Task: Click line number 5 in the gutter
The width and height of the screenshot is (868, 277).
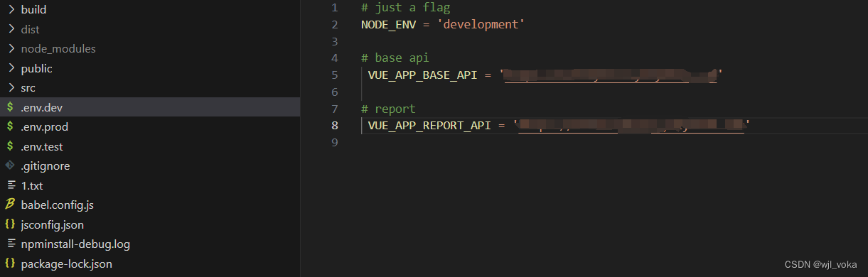Action: pyautogui.click(x=335, y=75)
